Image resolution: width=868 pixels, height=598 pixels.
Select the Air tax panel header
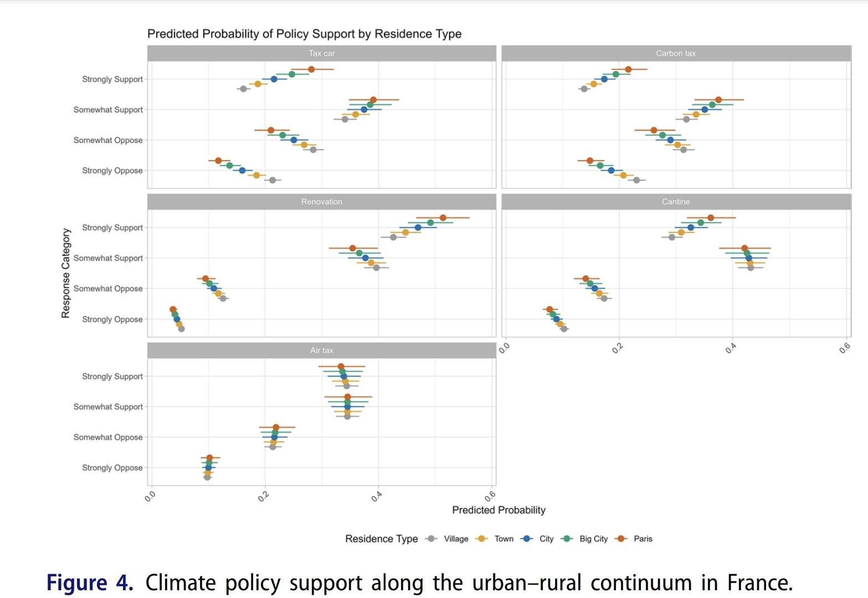[x=321, y=350]
